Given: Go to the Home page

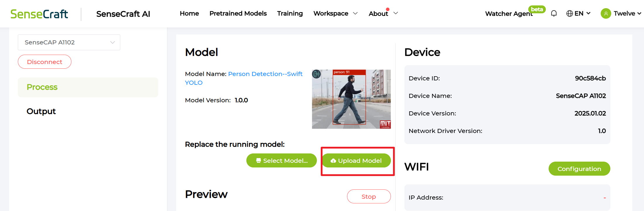Looking at the screenshot, I should 189,13.
